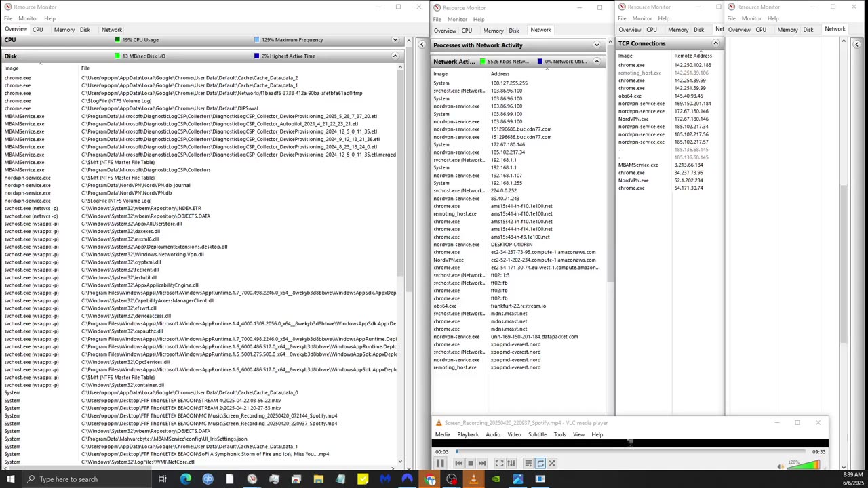The image size is (868, 488).
Task: Open VLC cone icon in taskbar
Action: pyautogui.click(x=473, y=479)
